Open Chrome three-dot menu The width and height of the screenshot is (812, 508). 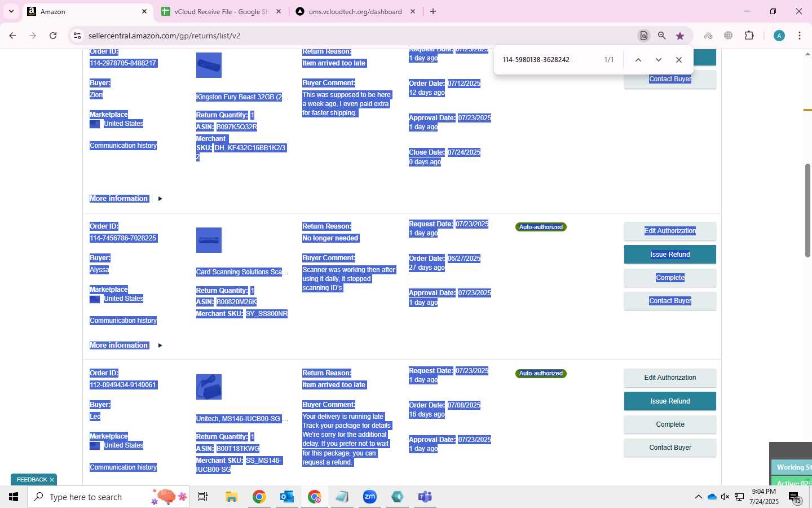(800, 36)
